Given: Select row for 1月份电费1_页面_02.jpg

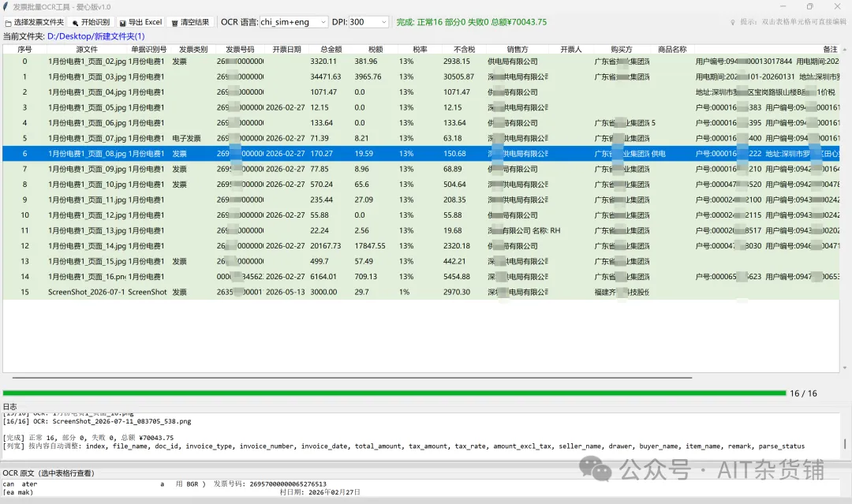Looking at the screenshot, I should (421, 62).
